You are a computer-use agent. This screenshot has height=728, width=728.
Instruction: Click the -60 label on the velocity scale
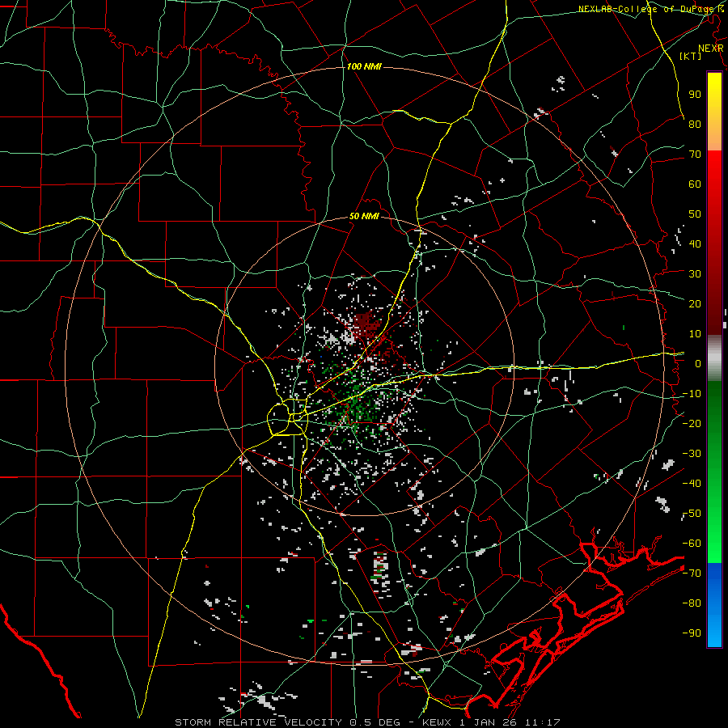pyautogui.click(x=692, y=544)
